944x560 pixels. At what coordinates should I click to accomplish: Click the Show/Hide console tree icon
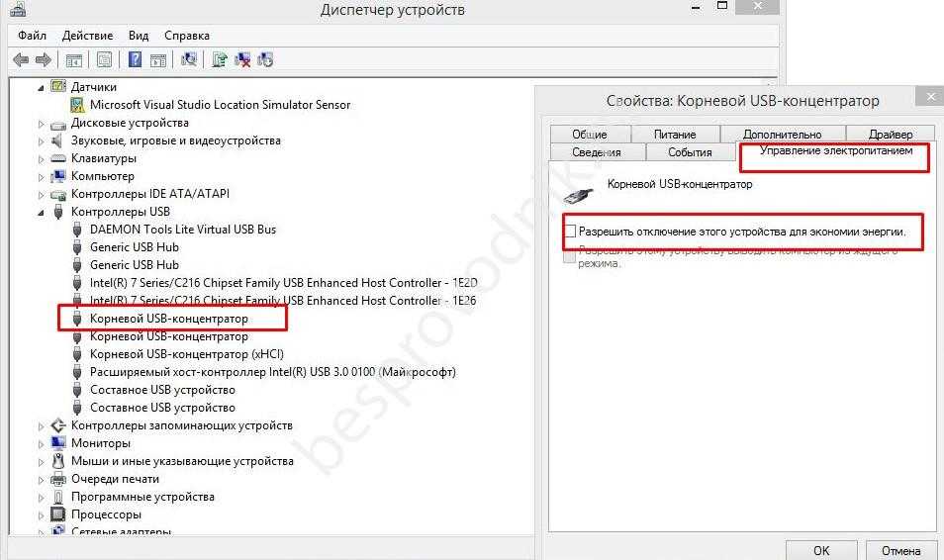(73, 59)
